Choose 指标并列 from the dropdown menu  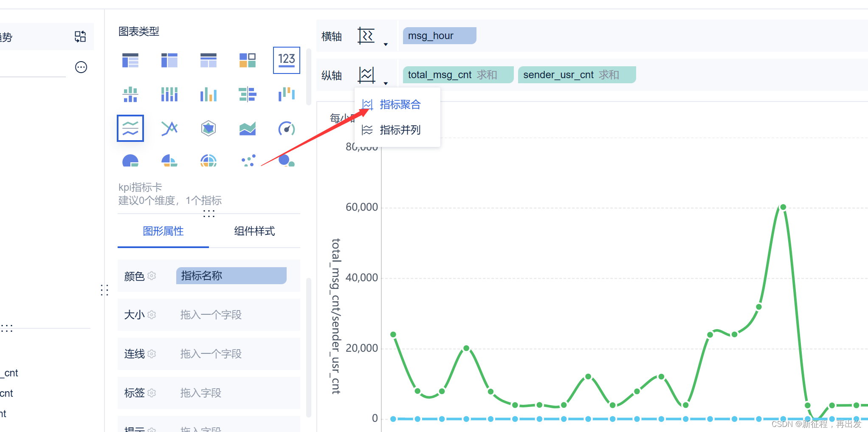pyautogui.click(x=397, y=130)
